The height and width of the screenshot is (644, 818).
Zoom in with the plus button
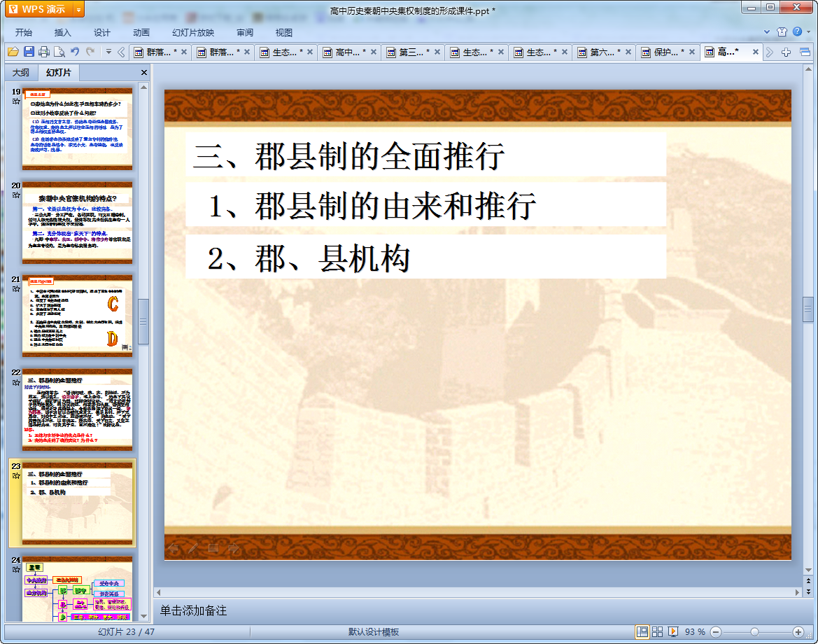[798, 631]
